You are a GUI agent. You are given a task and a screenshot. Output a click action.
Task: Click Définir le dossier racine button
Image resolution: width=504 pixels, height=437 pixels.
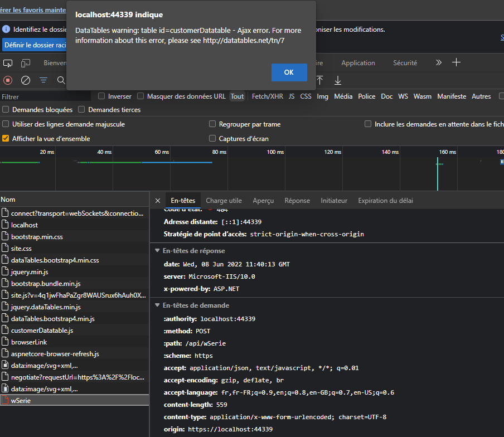click(x=35, y=45)
